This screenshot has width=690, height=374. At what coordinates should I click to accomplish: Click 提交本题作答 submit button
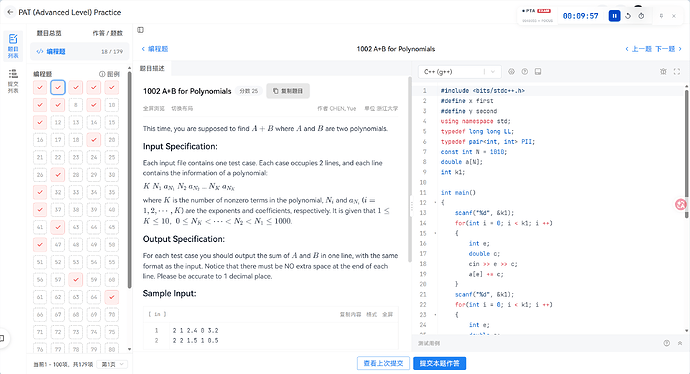coord(440,363)
